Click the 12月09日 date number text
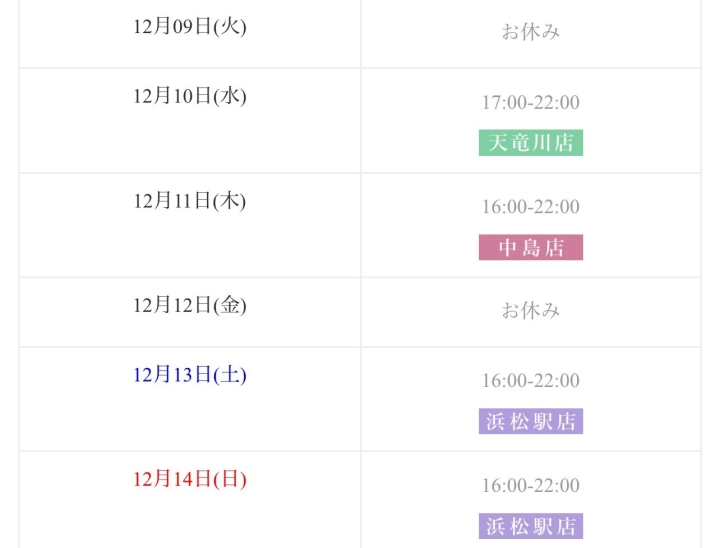 (x=172, y=27)
